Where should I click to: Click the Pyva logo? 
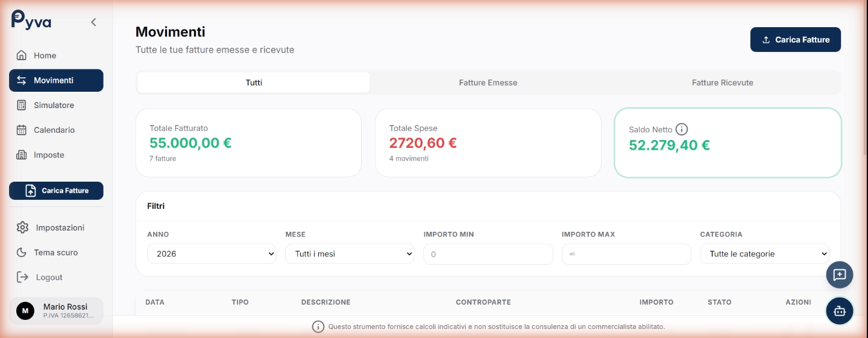click(31, 21)
